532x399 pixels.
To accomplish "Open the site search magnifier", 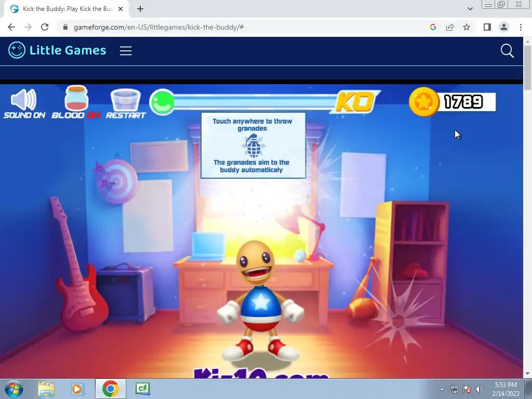I will pyautogui.click(x=507, y=51).
